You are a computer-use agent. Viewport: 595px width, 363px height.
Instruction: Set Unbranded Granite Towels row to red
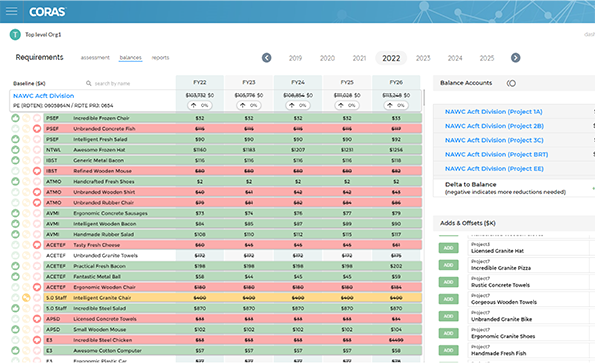coord(37,256)
